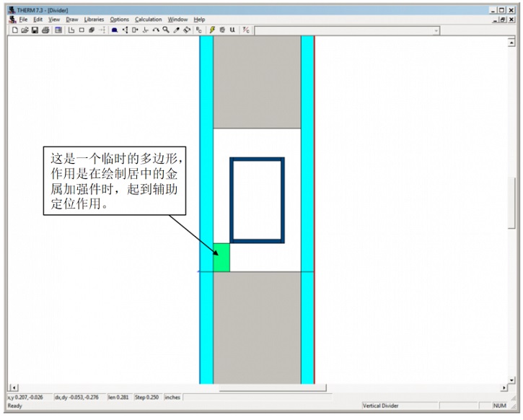Image resolution: width=523 pixels, height=420 pixels.
Task: Click the Print toolbar icon
Action: click(x=45, y=30)
